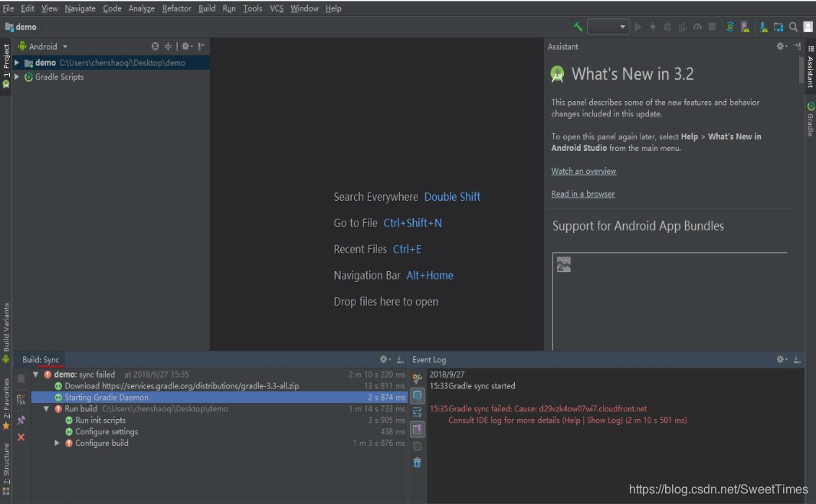
Task: Open the Refactor menu
Action: tap(176, 8)
